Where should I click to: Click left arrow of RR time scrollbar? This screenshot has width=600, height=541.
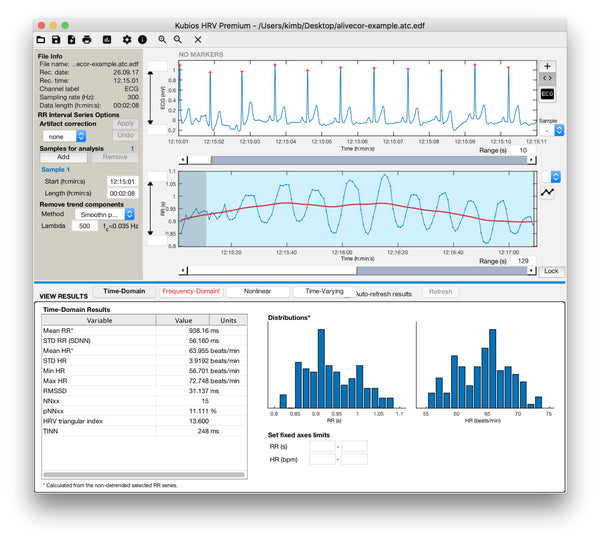[183, 270]
